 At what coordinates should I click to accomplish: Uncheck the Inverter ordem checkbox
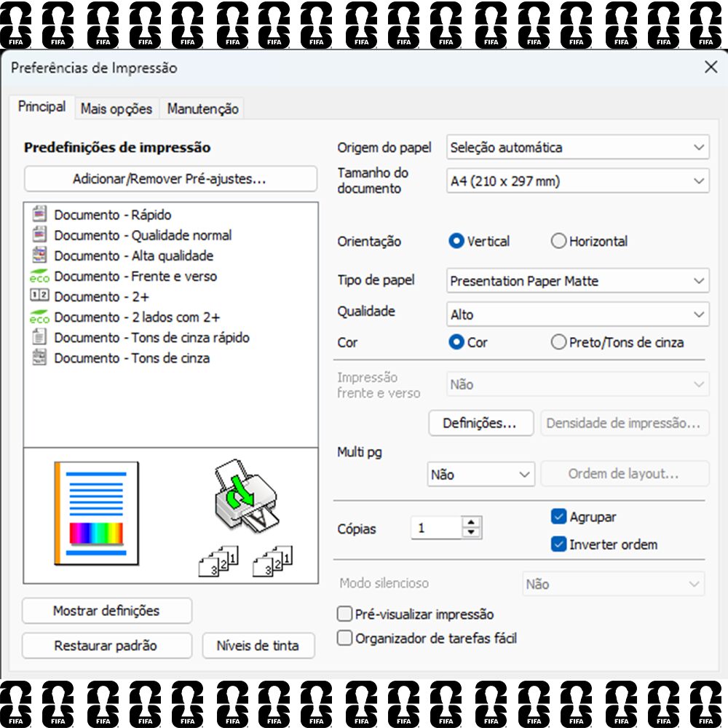click(558, 544)
